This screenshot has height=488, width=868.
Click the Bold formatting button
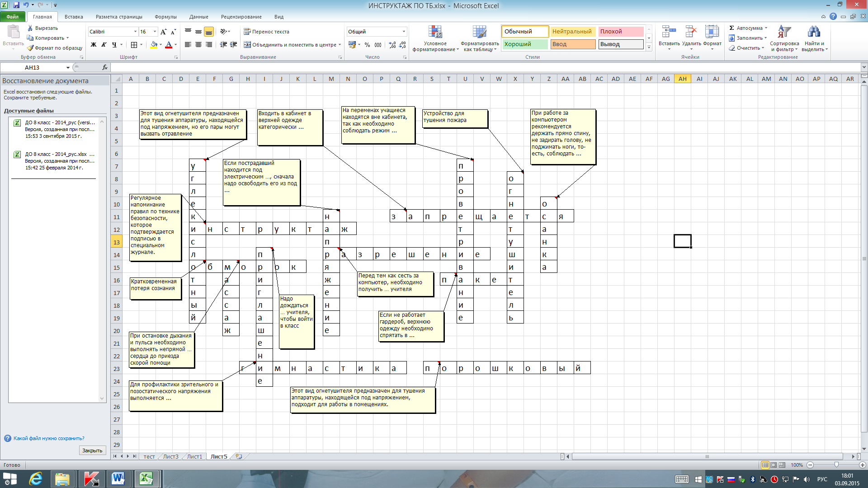[x=94, y=45]
